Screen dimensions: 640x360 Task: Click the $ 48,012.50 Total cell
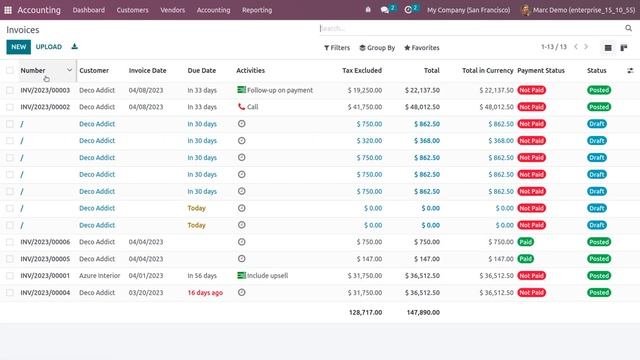422,107
